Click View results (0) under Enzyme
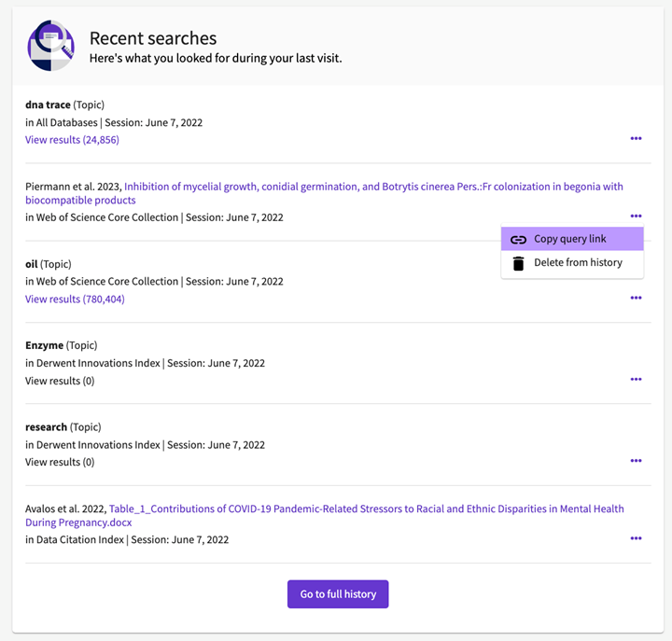Screen dimensions: 672x641 (x=60, y=381)
